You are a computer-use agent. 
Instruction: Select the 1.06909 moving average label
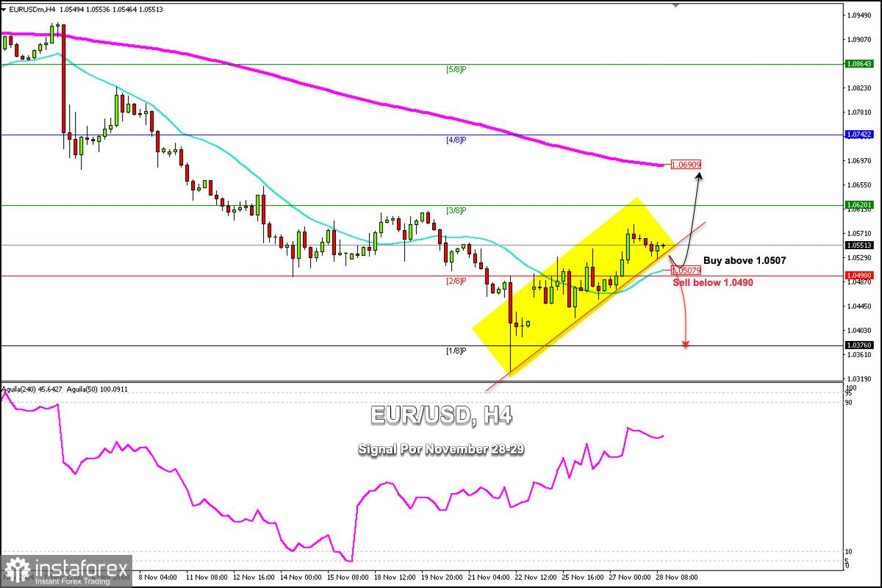pos(686,165)
